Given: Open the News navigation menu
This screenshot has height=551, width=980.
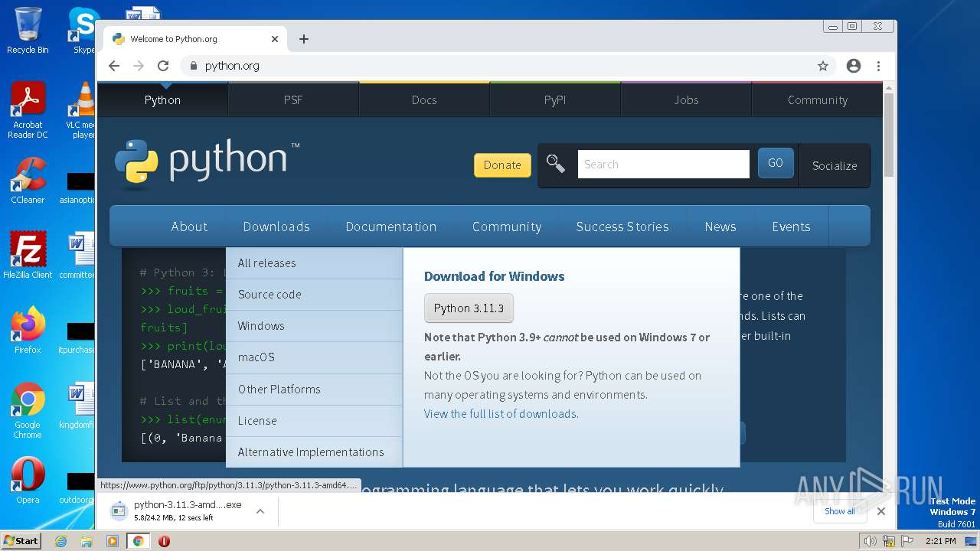Looking at the screenshot, I should tap(720, 227).
